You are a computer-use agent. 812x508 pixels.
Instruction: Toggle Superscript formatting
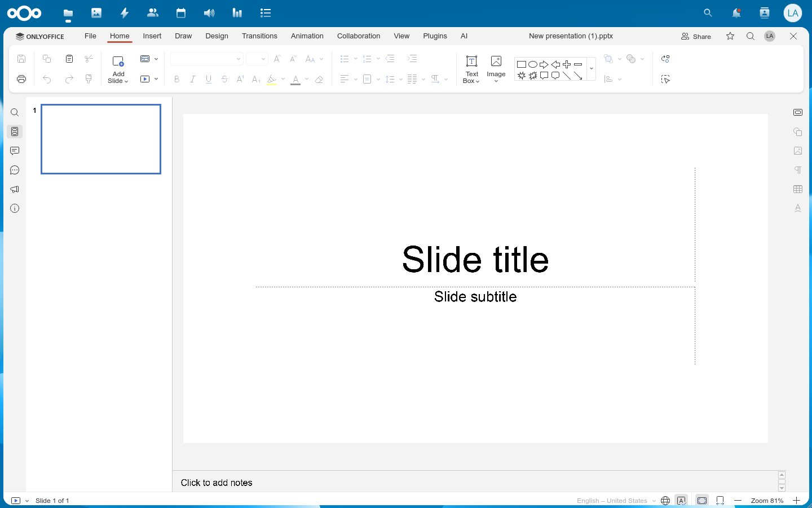point(240,79)
